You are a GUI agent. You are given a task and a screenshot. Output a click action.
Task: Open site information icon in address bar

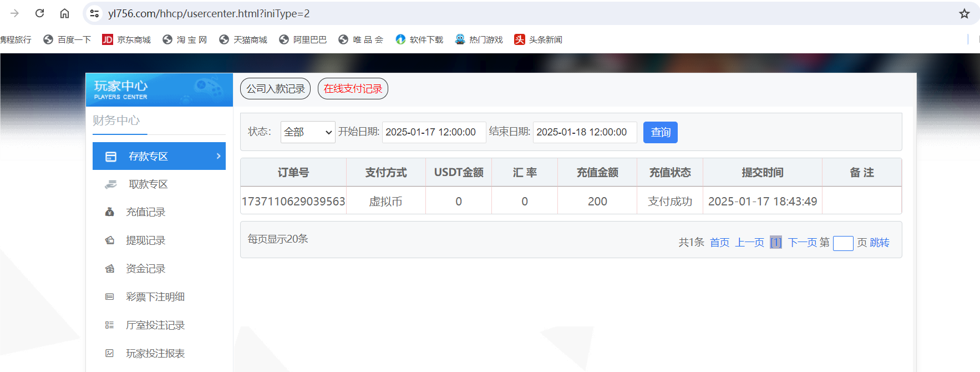coord(94,13)
